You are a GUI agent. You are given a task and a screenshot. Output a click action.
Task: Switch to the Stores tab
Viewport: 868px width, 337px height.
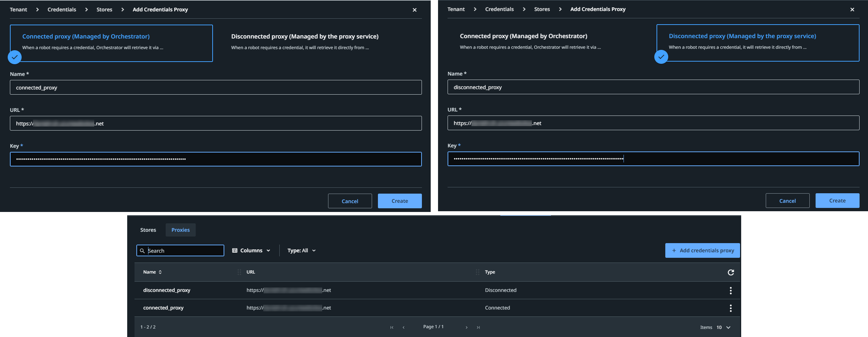148,230
